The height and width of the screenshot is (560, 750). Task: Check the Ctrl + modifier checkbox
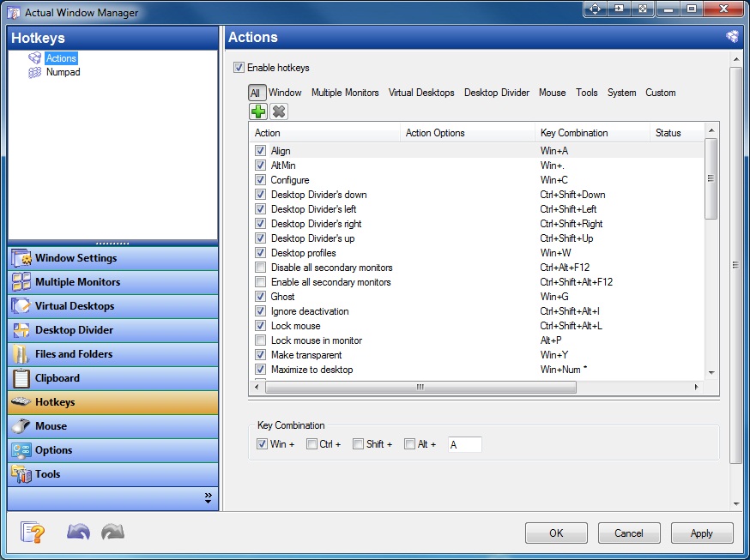tap(311, 444)
